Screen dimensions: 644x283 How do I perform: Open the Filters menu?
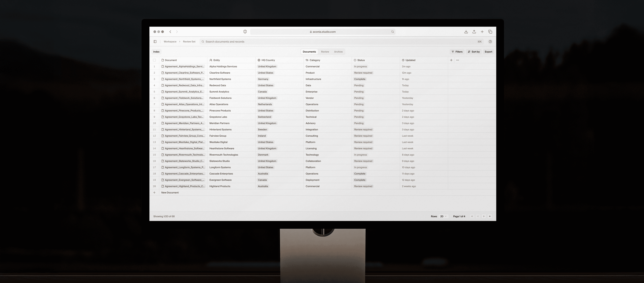457,52
